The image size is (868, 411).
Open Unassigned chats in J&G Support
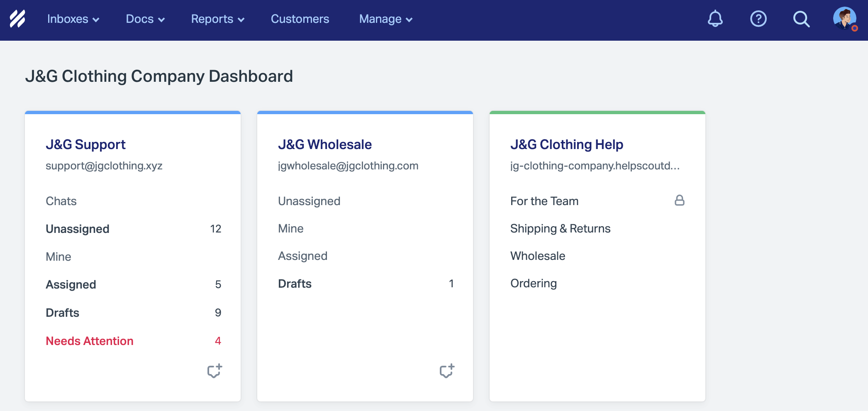[77, 228]
